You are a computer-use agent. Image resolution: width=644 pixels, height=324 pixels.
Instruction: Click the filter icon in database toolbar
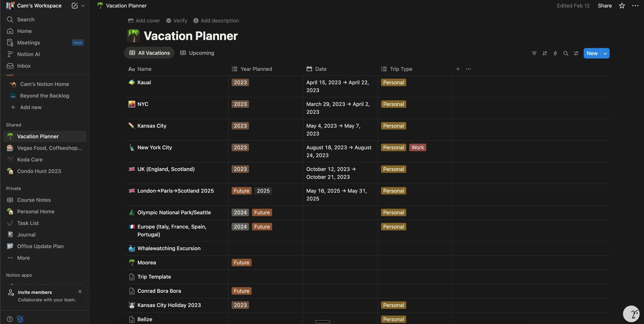pos(534,53)
